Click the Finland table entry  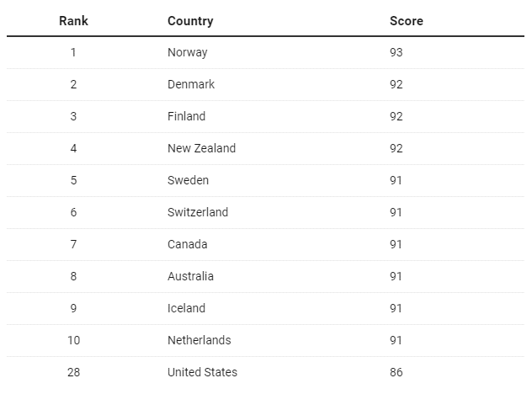186,116
